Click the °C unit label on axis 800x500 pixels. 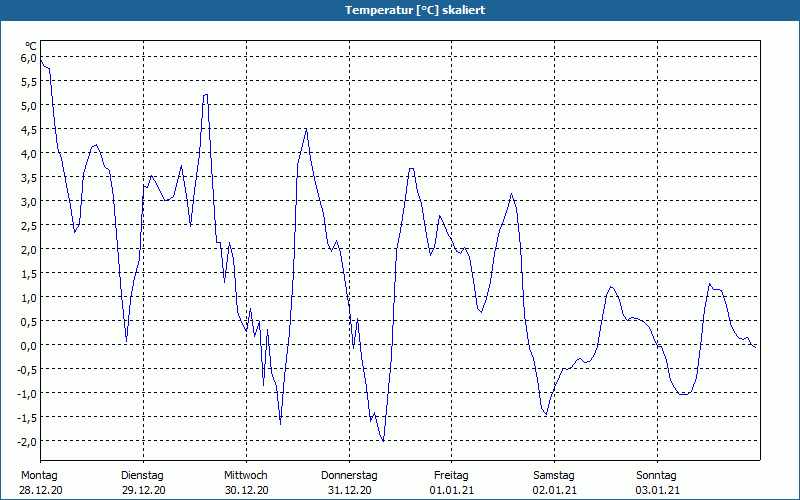point(31,46)
